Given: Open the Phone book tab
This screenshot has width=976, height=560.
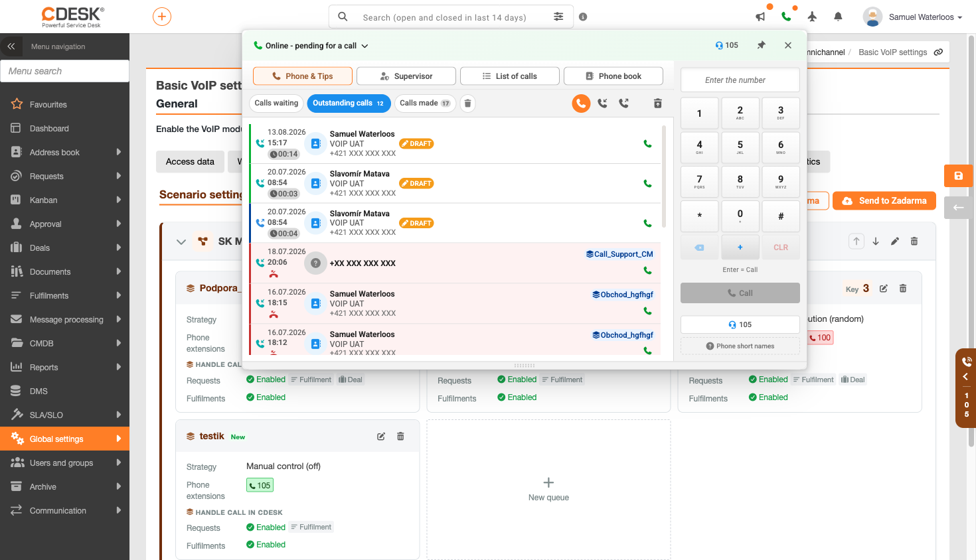Looking at the screenshot, I should click(613, 76).
